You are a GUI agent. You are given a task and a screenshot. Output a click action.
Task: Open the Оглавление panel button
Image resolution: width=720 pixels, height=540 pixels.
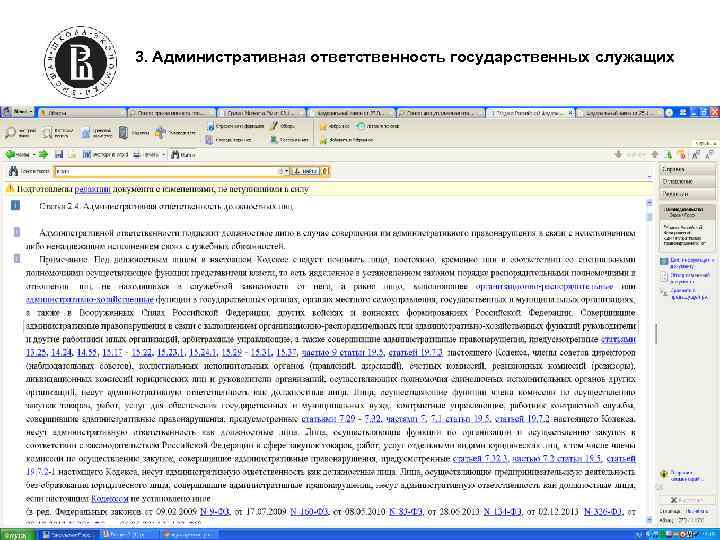(687, 182)
